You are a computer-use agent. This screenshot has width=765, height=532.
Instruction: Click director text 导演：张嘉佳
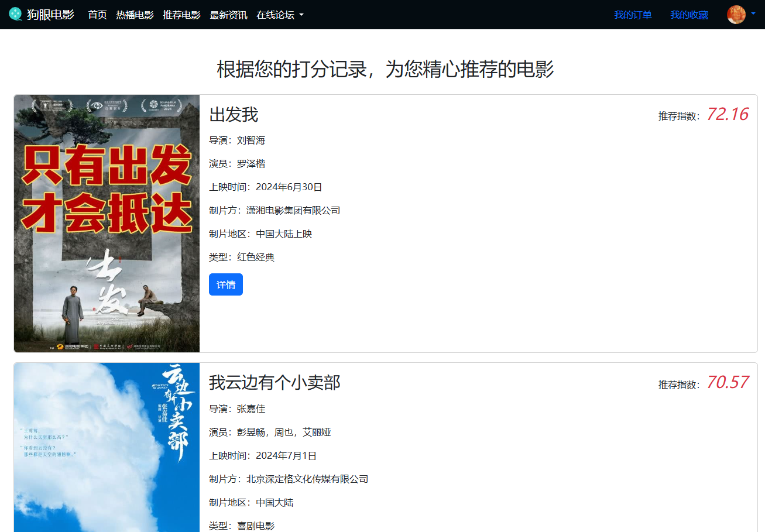237,409
